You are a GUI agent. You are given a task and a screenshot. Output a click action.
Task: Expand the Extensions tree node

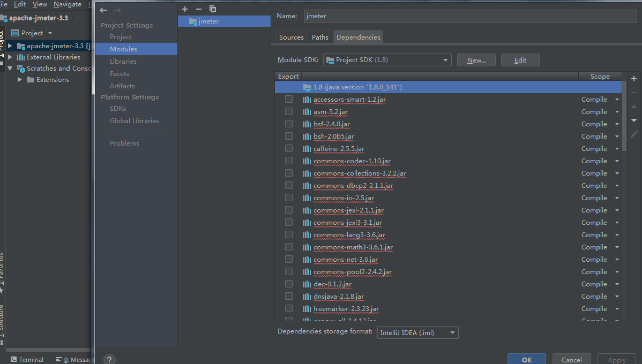(19, 79)
